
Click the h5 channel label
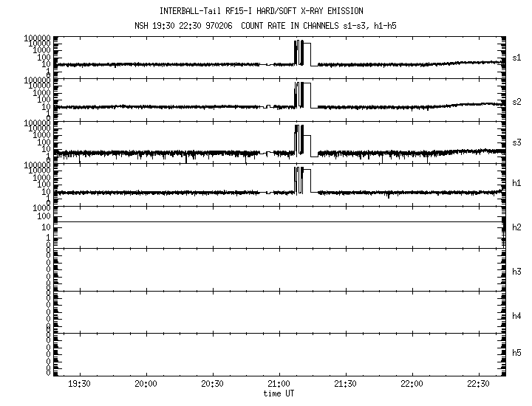[x=518, y=353]
